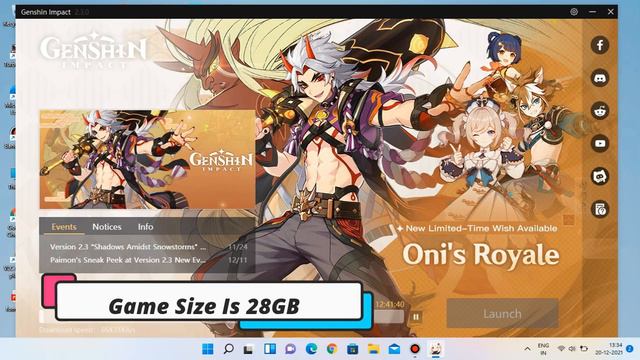Screen dimensions: 640x360
Task: Switch to the Info tab
Action: [145, 227]
